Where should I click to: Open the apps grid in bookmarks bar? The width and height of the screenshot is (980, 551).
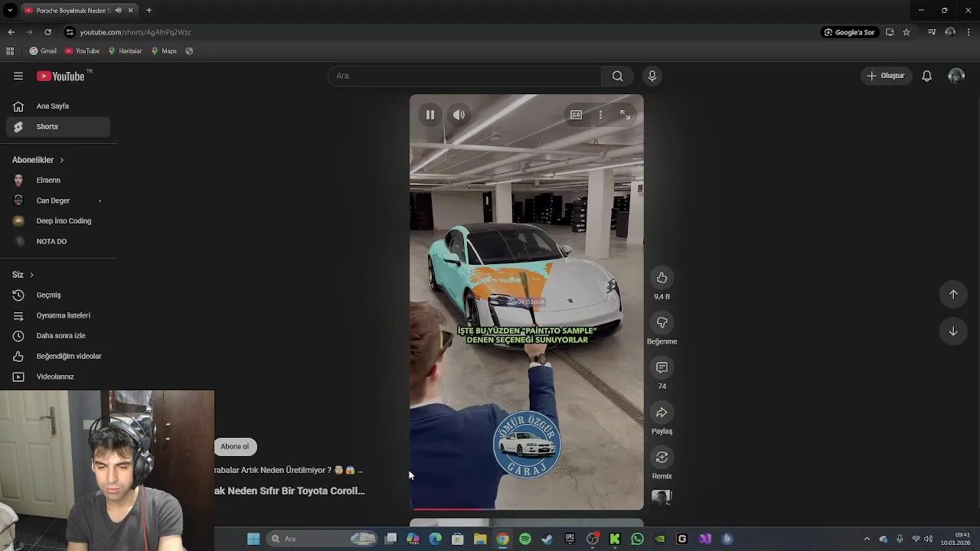[10, 51]
